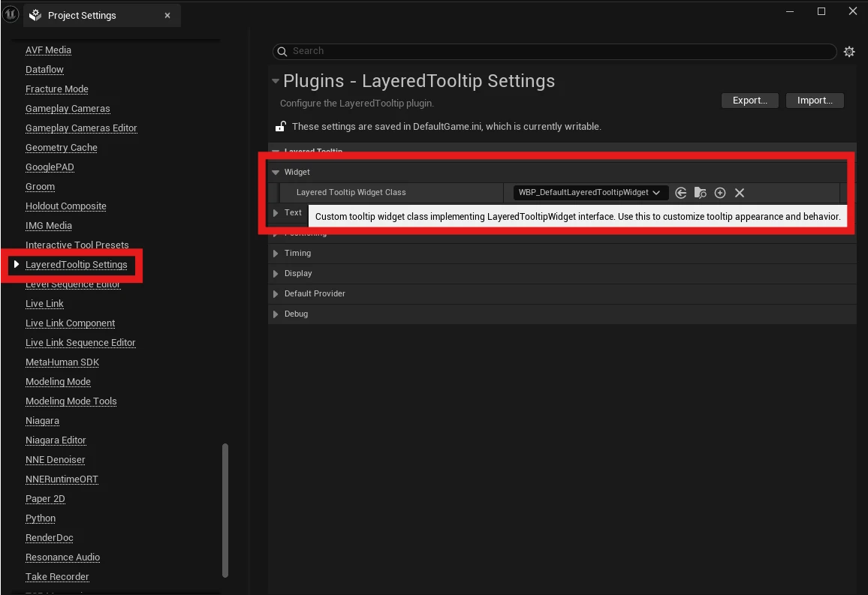Go to Live Link Sequence Editor settings
Image resolution: width=868 pixels, height=595 pixels.
coord(80,342)
